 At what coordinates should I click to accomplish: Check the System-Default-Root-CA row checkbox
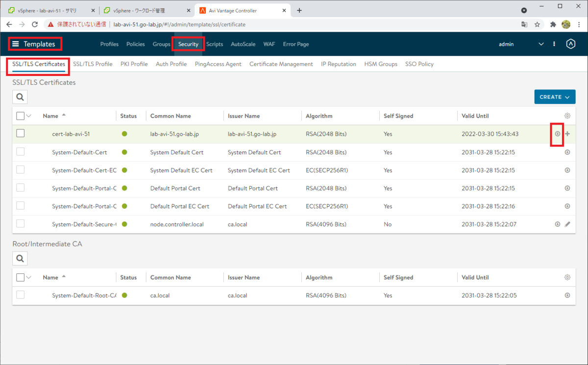pos(20,295)
